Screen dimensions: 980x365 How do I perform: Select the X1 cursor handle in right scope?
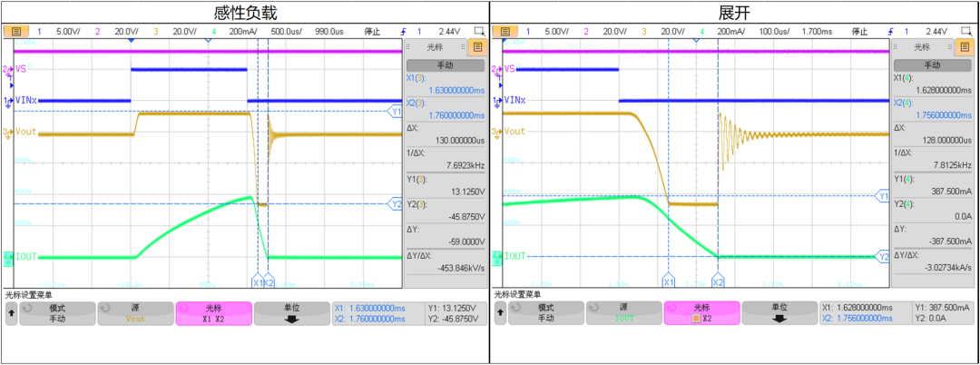click(668, 281)
